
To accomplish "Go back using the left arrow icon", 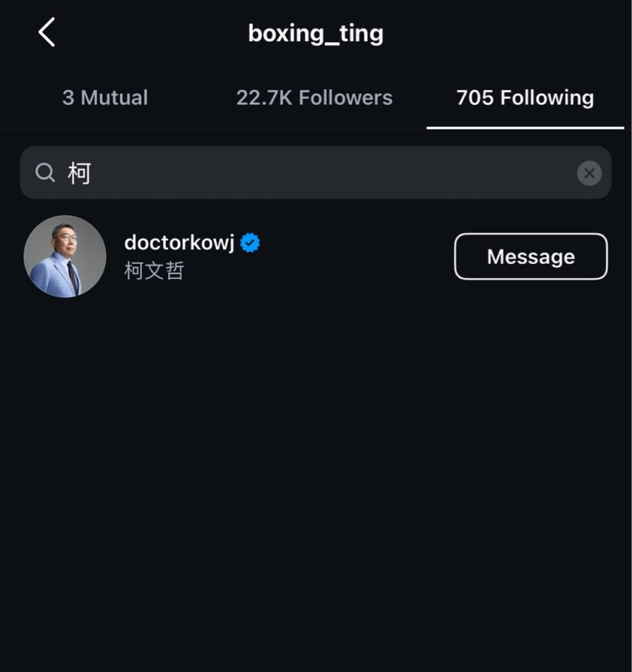I will coord(47,32).
